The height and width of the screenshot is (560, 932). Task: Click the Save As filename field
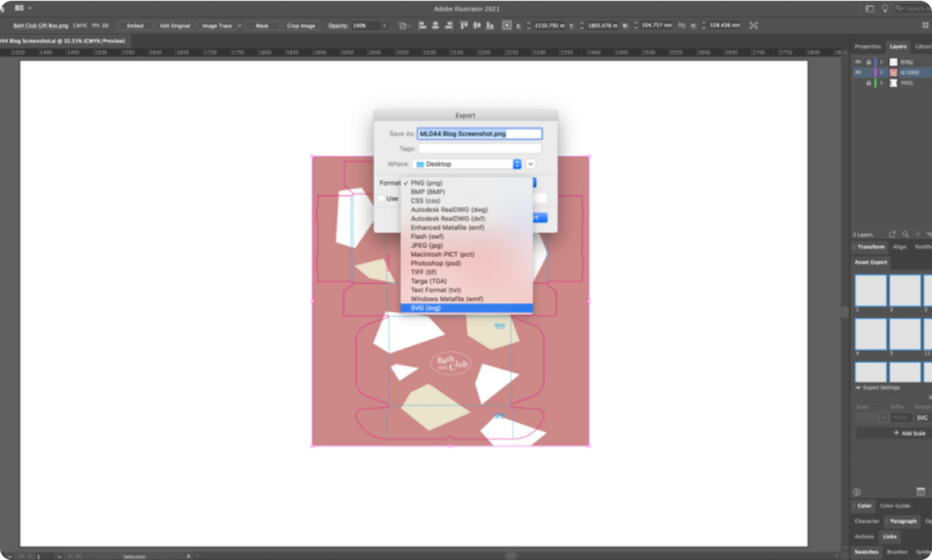480,133
